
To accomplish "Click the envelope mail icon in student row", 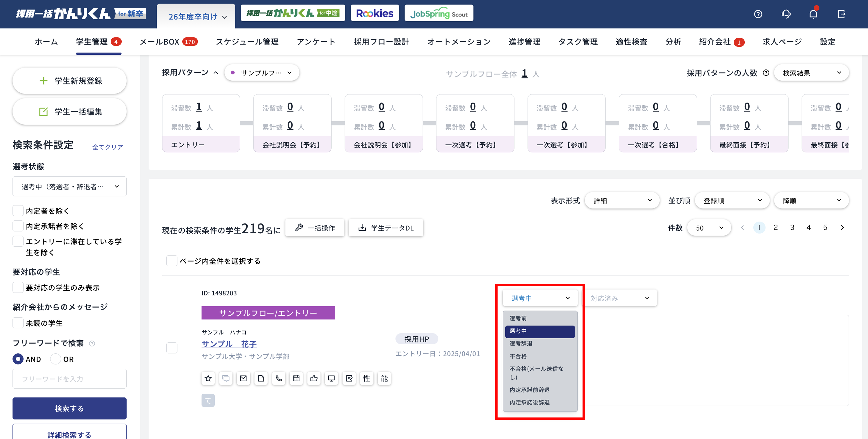I will pos(243,378).
